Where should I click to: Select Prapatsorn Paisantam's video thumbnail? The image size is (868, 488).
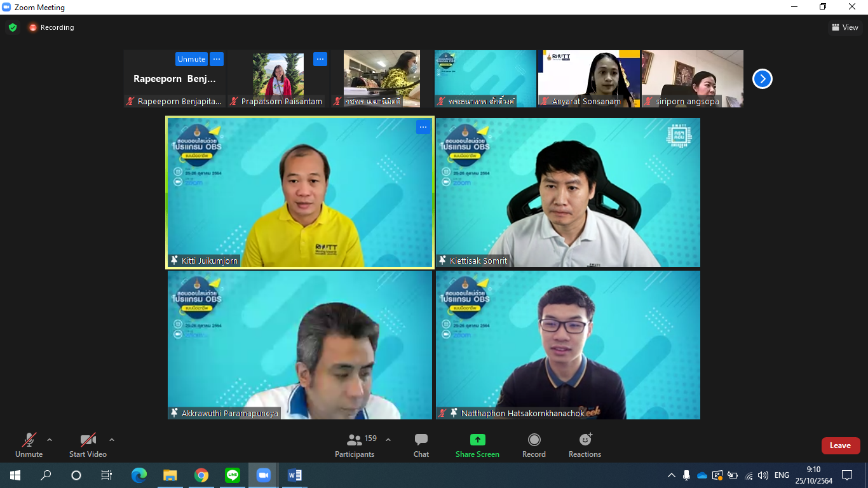(278, 78)
